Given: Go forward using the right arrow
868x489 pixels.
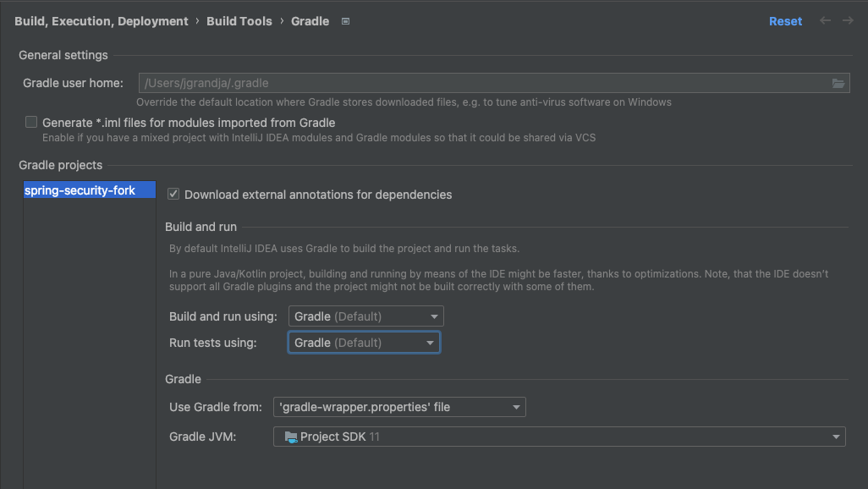Looking at the screenshot, I should 848,21.
